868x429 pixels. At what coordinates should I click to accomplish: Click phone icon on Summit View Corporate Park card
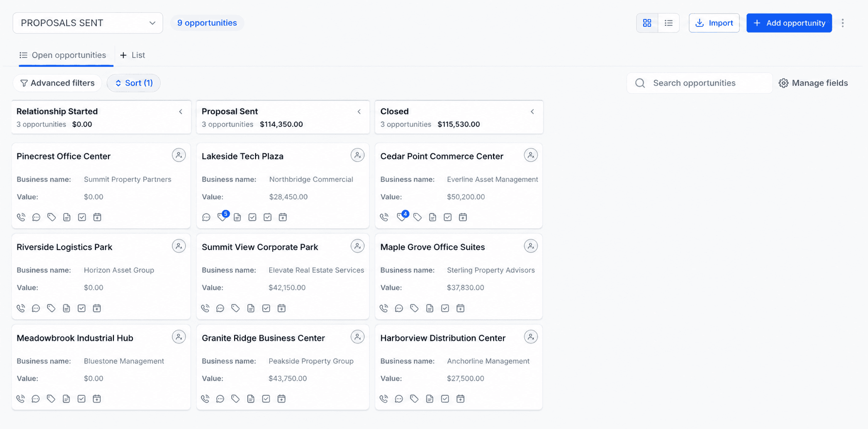[205, 308]
